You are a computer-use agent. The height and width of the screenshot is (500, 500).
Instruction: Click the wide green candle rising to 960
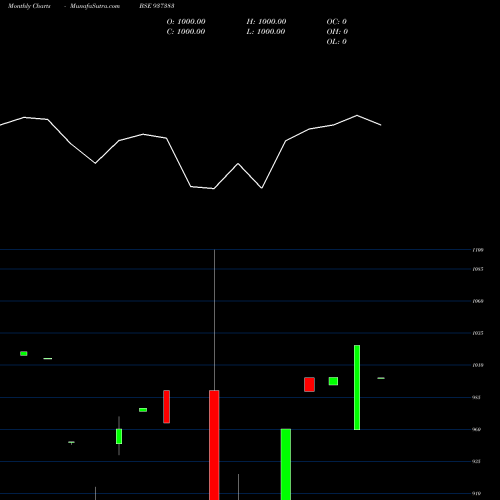(286, 464)
